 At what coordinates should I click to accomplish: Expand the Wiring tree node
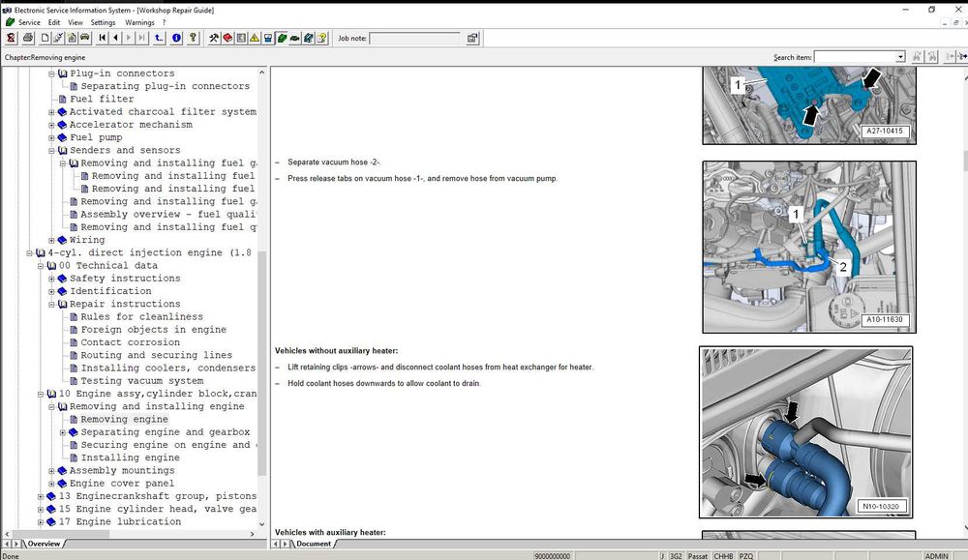[52, 240]
